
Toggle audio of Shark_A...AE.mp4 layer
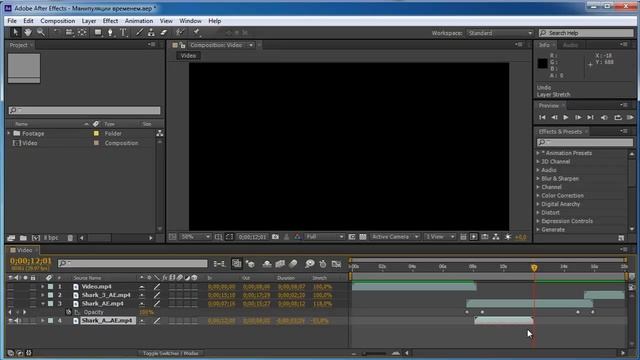[x=17, y=321]
